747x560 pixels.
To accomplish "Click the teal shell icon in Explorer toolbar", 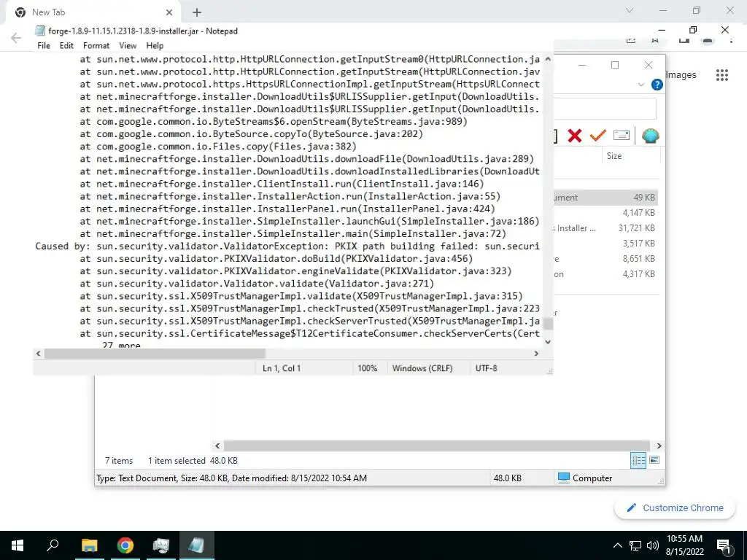I will (650, 136).
